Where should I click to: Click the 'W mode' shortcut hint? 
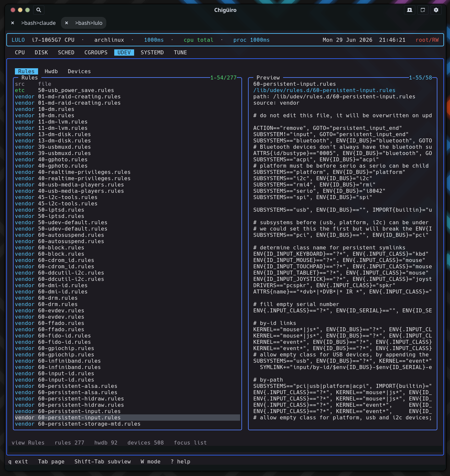point(151,461)
